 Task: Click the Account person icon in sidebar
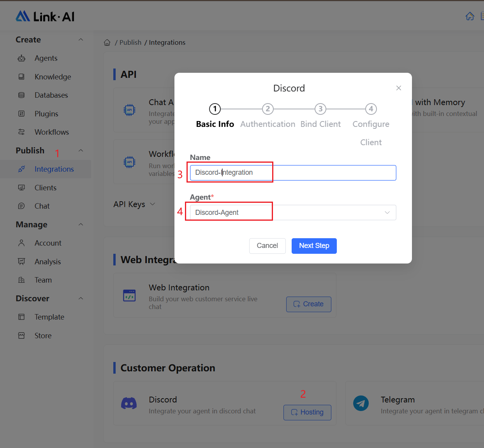click(x=21, y=243)
